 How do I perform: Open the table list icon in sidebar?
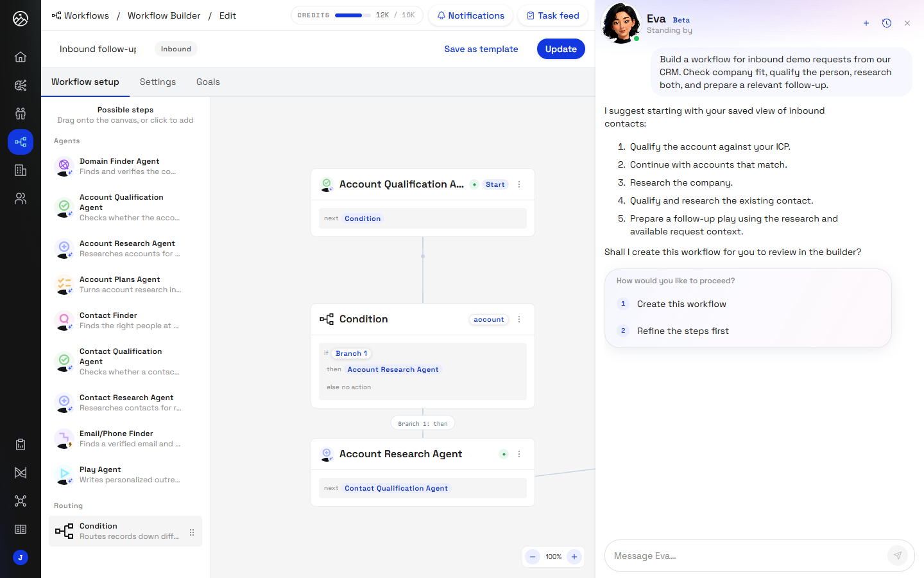[x=21, y=529]
